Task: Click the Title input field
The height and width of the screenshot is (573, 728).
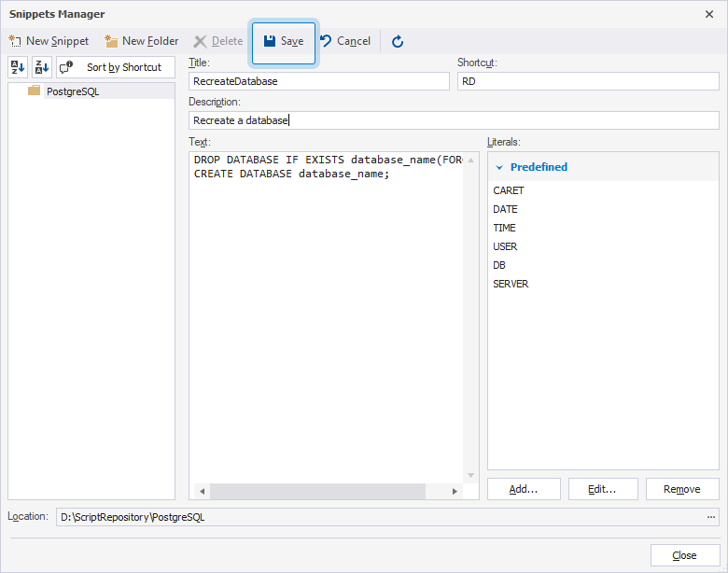Action: 319,81
